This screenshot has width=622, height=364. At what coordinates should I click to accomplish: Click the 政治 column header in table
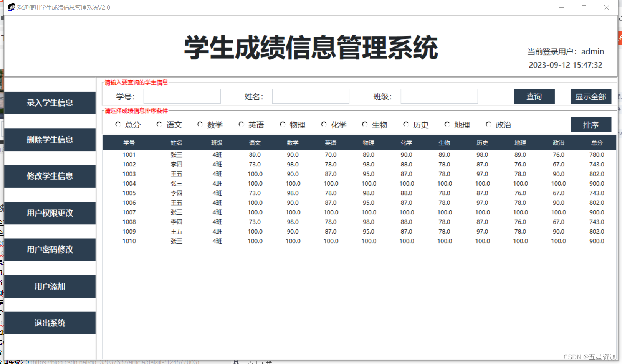click(559, 143)
